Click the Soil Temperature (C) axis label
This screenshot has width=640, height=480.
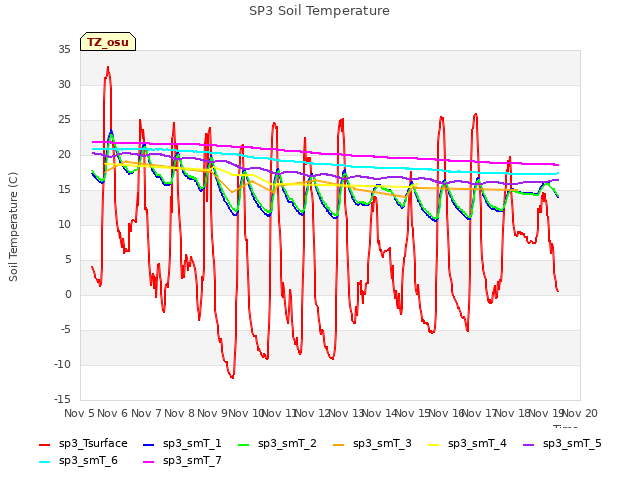click(13, 227)
